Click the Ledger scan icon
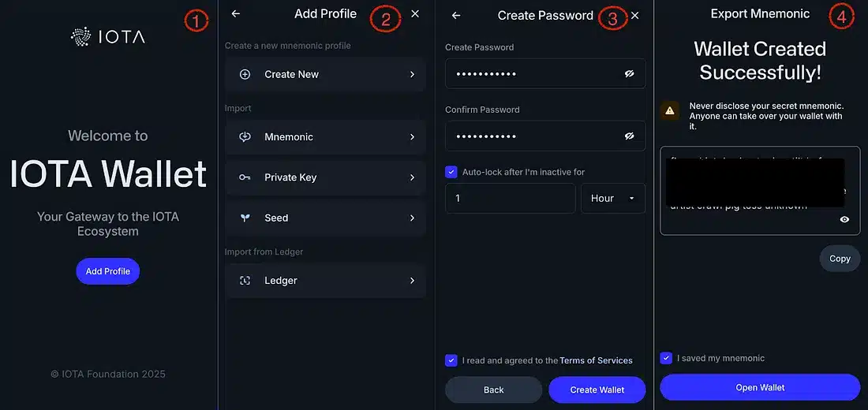This screenshot has height=410, width=868. point(245,281)
